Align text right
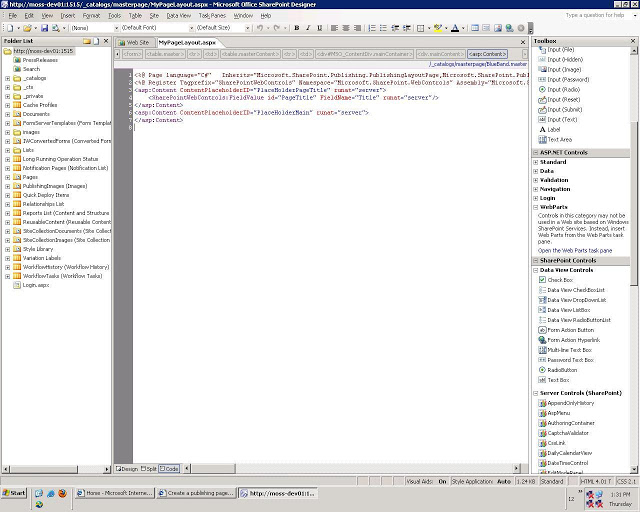Screen dimensions: 640x512 click(357, 28)
